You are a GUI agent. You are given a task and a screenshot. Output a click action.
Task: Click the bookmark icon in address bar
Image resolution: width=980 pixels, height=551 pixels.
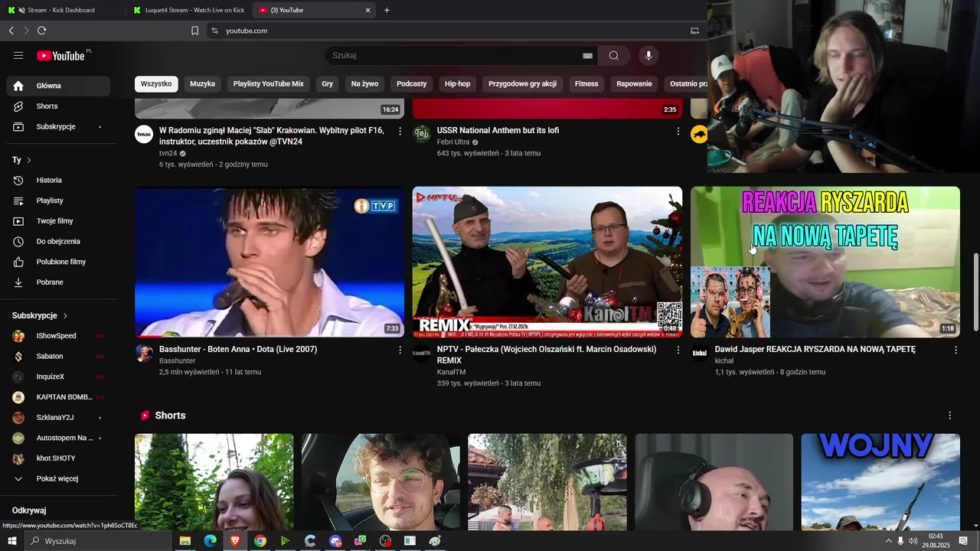[x=194, y=31]
